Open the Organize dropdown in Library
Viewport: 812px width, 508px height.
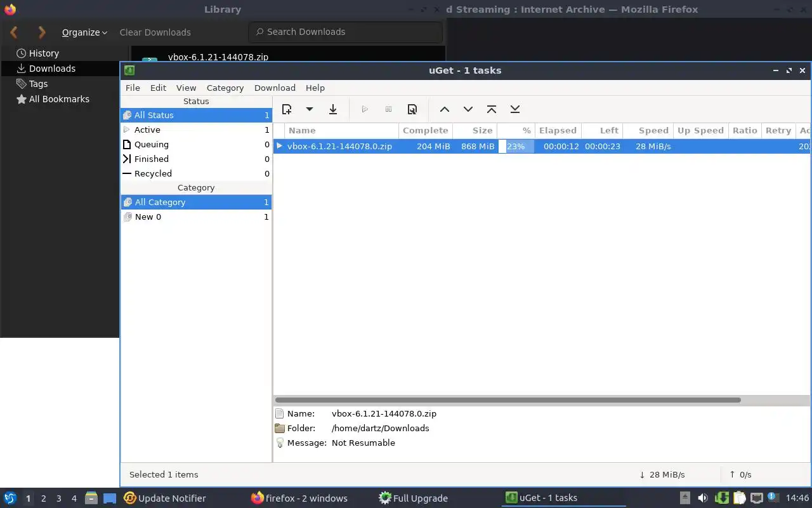tap(84, 32)
